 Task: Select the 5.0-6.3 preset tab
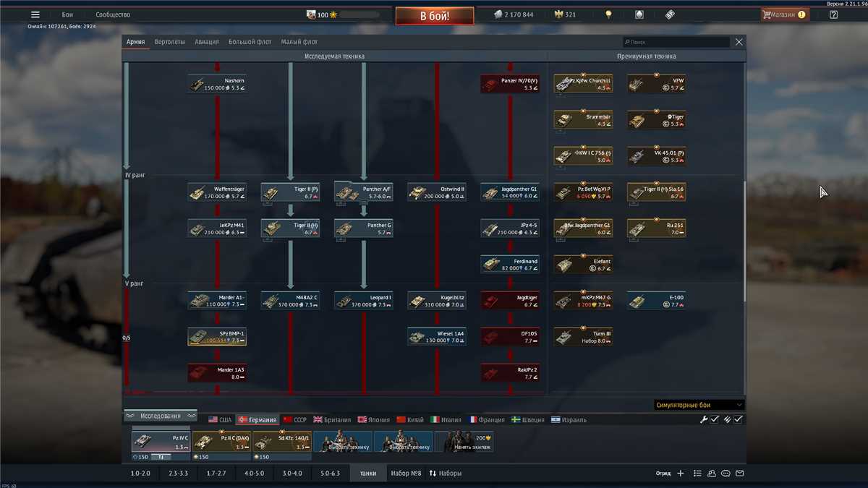[330, 474]
